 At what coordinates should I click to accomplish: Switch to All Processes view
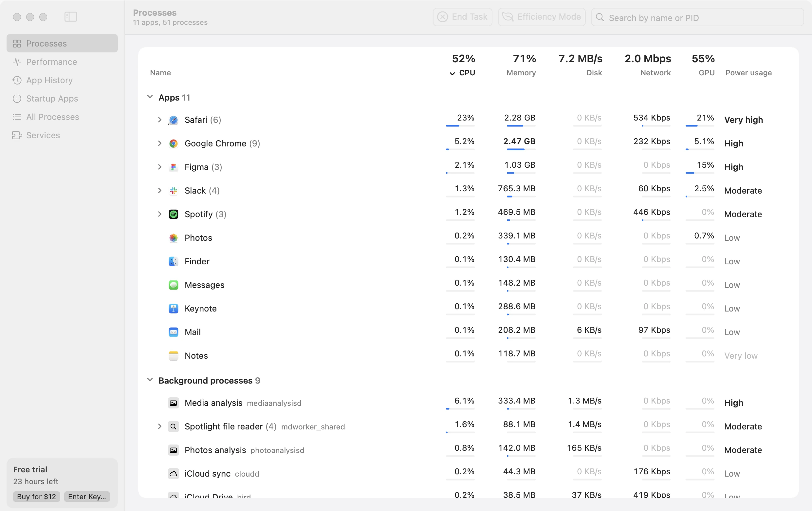[62, 117]
